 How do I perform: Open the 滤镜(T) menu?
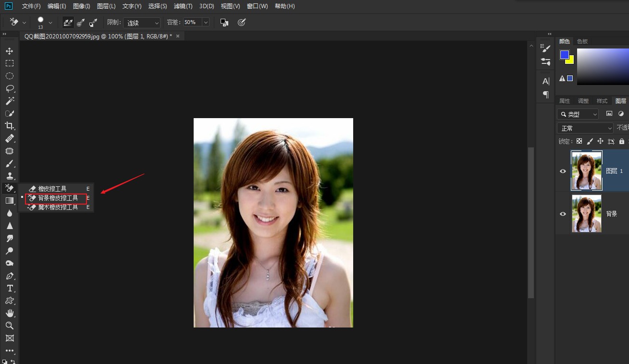tap(183, 6)
